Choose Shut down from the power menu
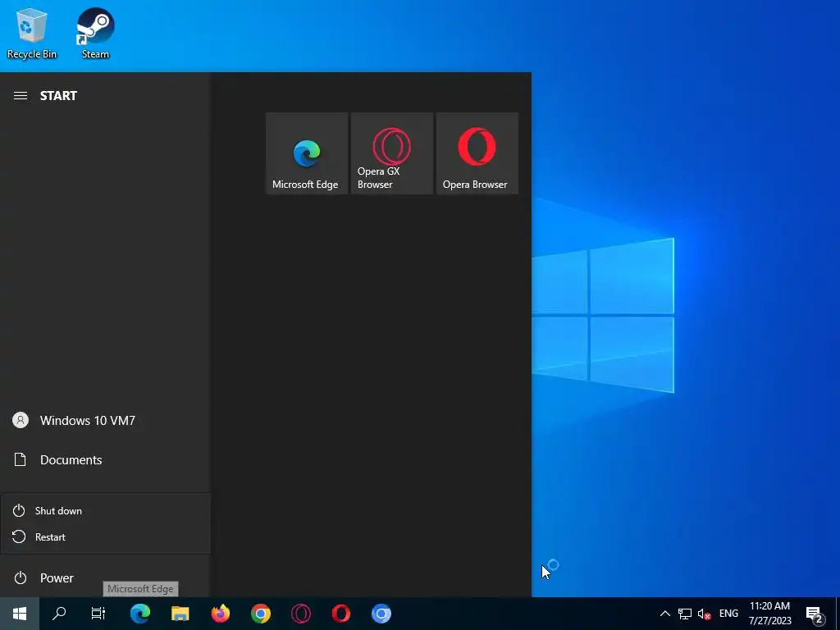 coord(106,510)
